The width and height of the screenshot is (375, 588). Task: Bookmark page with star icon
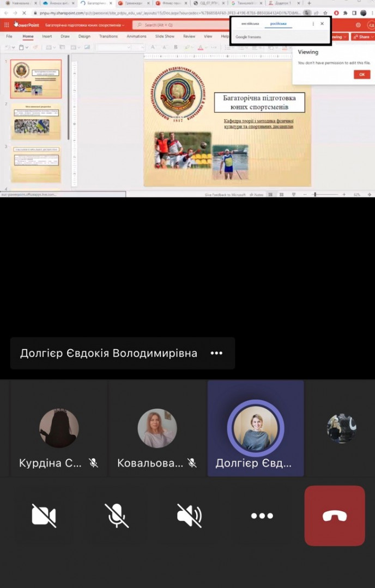tap(325, 13)
